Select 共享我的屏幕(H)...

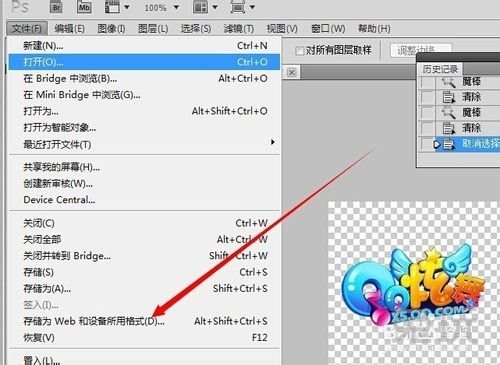click(144, 167)
